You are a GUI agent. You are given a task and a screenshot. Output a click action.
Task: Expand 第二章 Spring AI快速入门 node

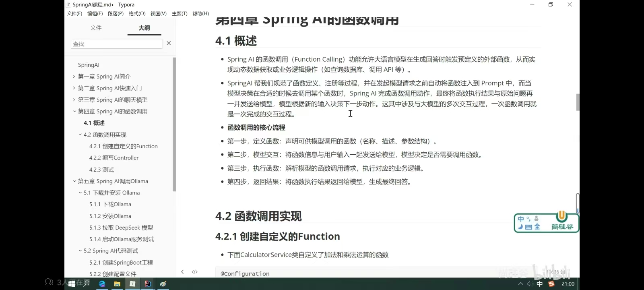click(74, 88)
